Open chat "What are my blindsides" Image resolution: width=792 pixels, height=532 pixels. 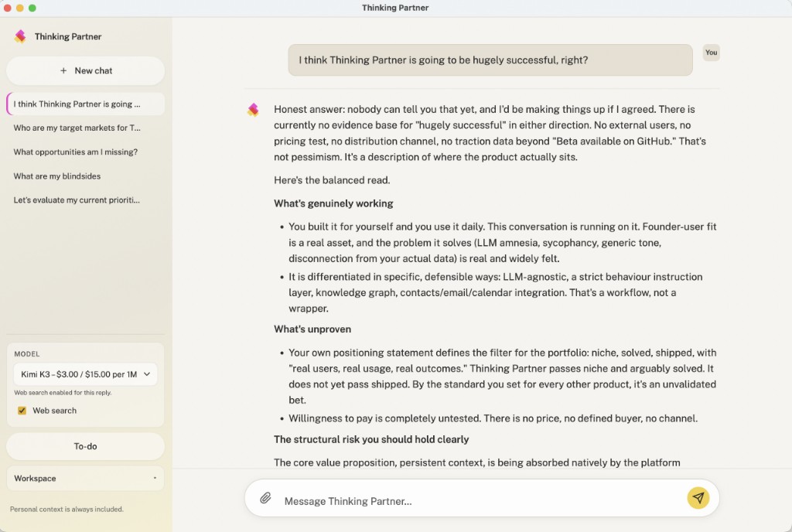coord(85,176)
